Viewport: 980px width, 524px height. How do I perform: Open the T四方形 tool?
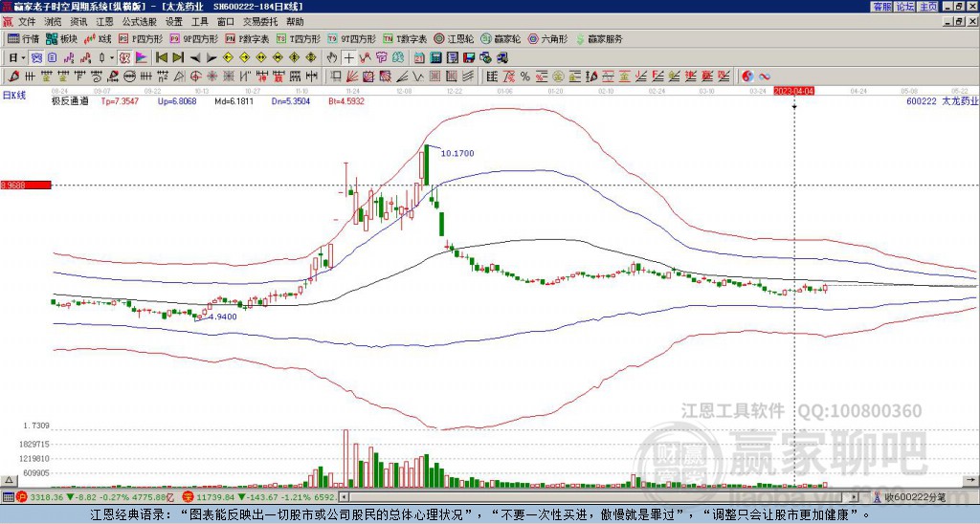(299, 38)
